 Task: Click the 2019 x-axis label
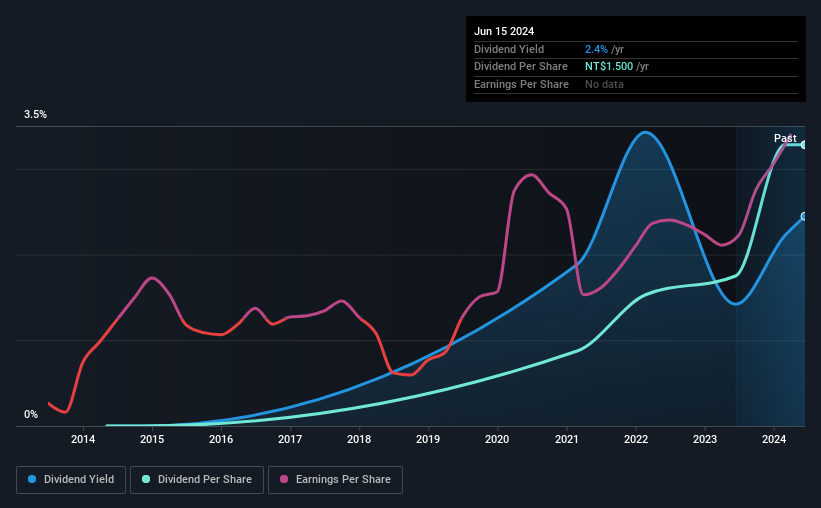coord(428,439)
